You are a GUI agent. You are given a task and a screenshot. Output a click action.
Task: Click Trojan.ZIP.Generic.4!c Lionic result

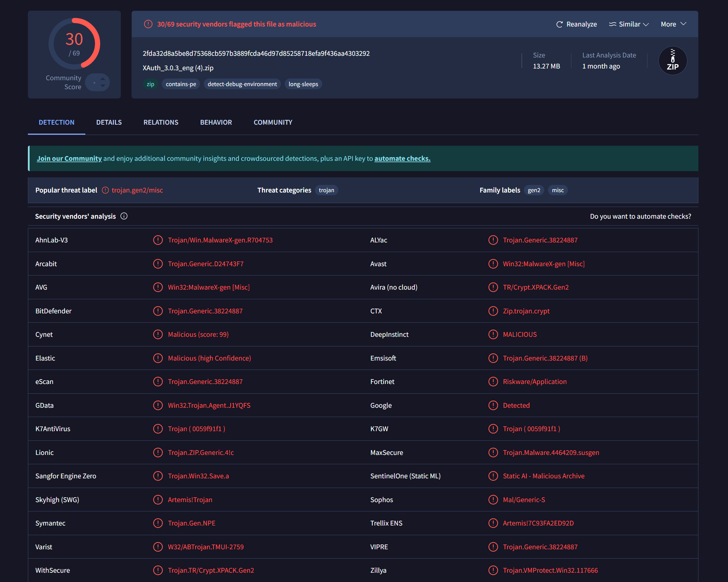(x=201, y=453)
